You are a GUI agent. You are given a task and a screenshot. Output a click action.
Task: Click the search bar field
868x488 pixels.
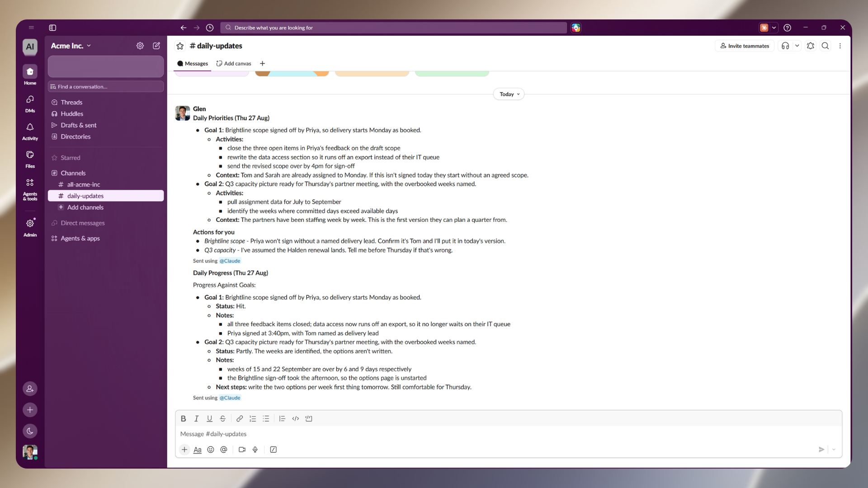393,28
